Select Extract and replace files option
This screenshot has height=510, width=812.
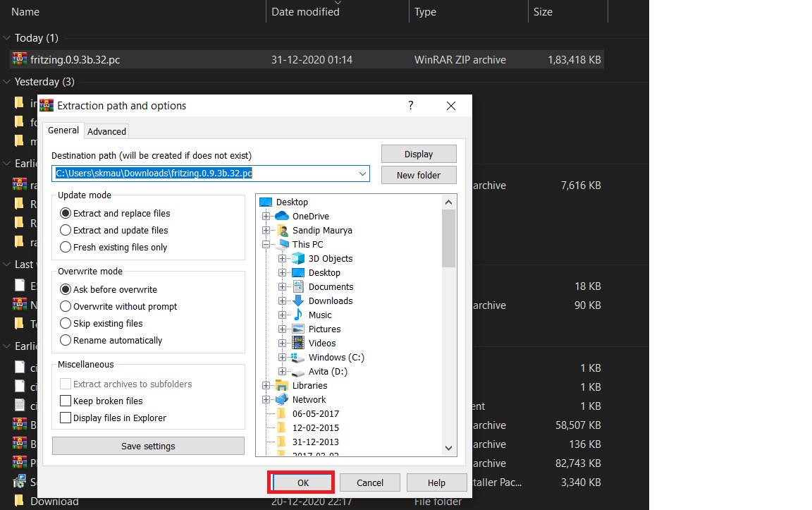click(115, 213)
